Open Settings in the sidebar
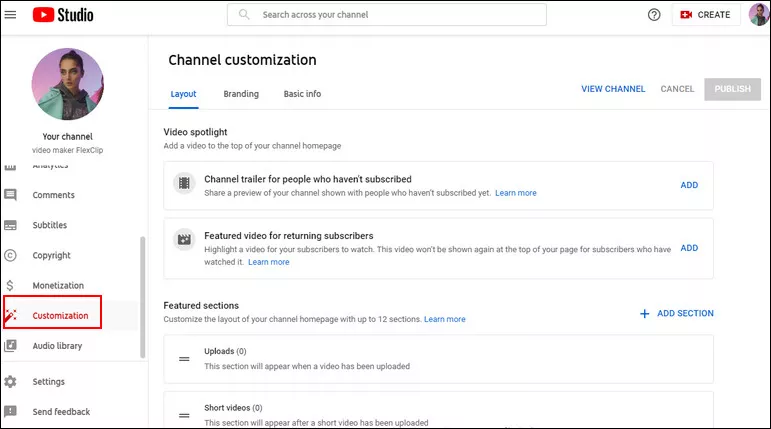Viewport: 771px width, 429px height. point(49,382)
